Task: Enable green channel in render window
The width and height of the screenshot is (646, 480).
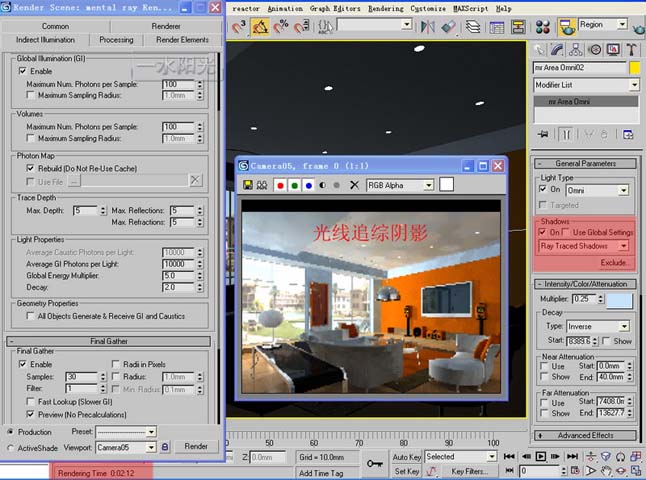Action: (295, 185)
